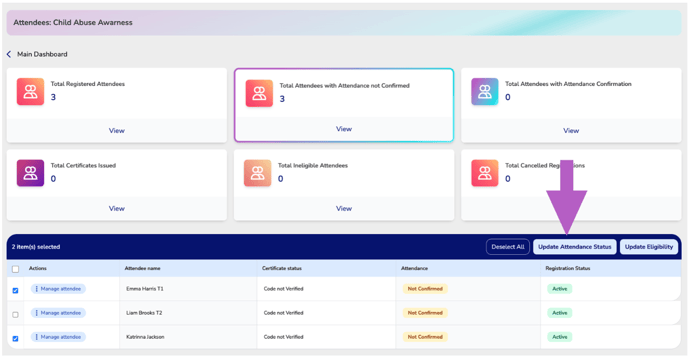The height and width of the screenshot is (363, 688).
Task: View attendees with attendance not confirmed
Action: 344,129
